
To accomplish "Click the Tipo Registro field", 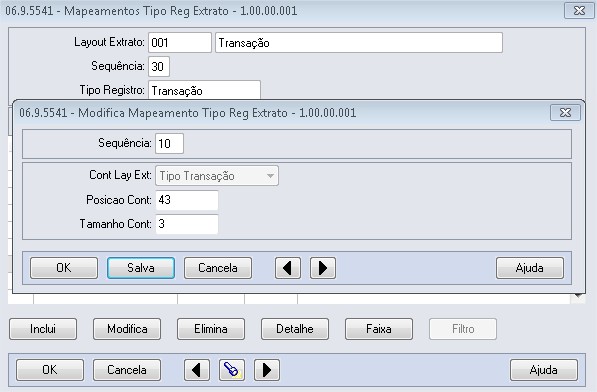I will pyautogui.click(x=204, y=90).
